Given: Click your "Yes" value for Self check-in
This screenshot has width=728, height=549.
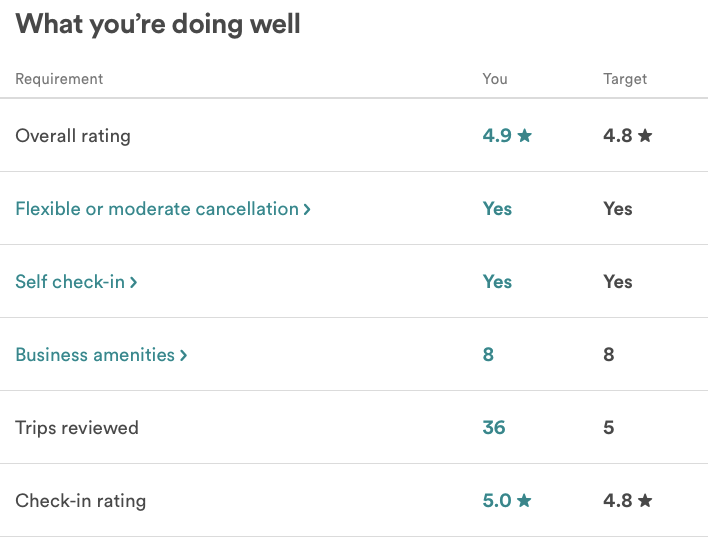Looking at the screenshot, I should point(497,282).
